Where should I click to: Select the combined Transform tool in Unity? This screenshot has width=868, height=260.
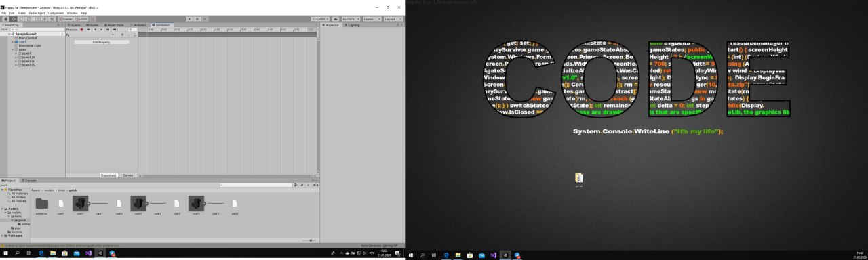coord(44,19)
